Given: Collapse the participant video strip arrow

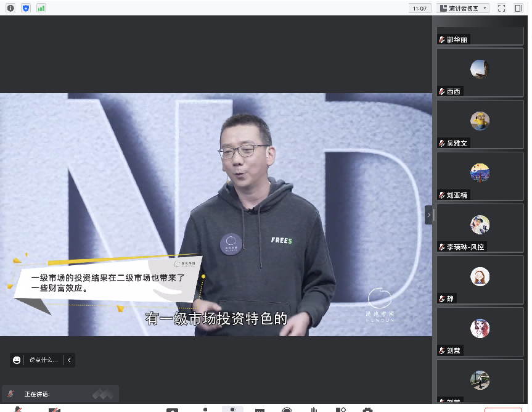Looking at the screenshot, I should tap(428, 215).
